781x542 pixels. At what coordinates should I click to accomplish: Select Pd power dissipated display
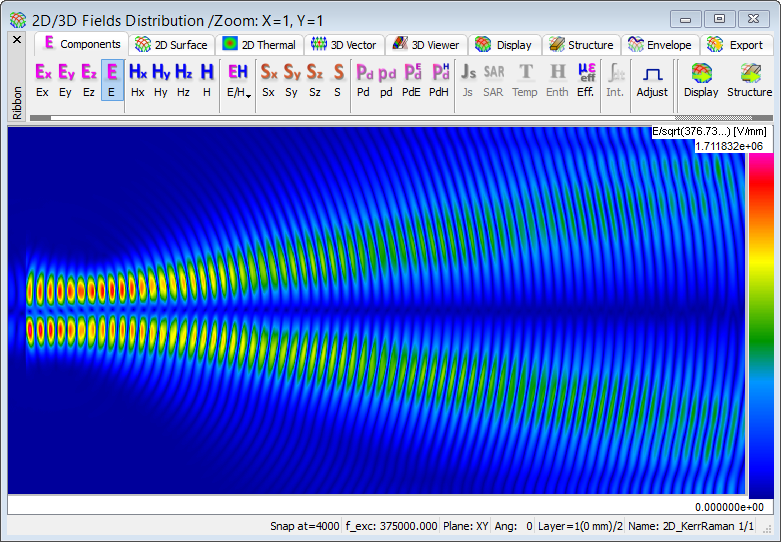coord(364,79)
